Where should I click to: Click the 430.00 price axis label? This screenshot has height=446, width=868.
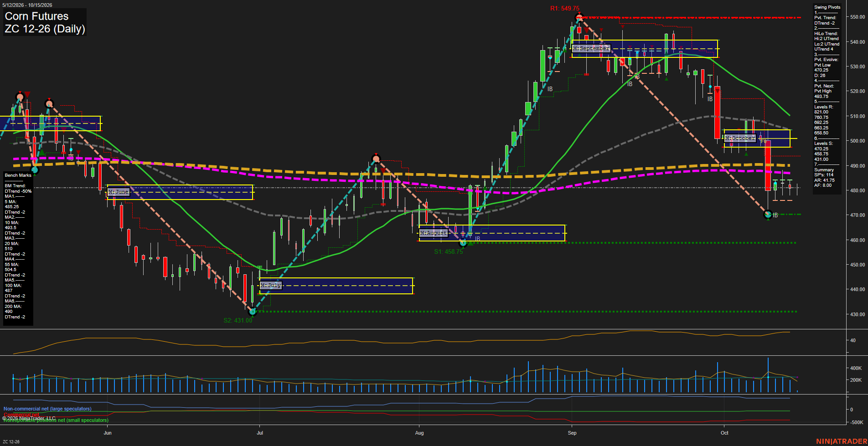(858, 314)
